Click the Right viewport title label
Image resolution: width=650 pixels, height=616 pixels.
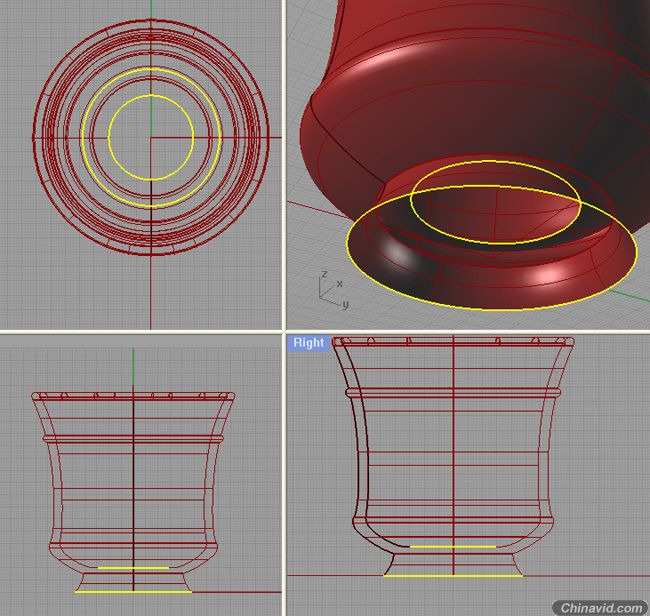click(308, 343)
